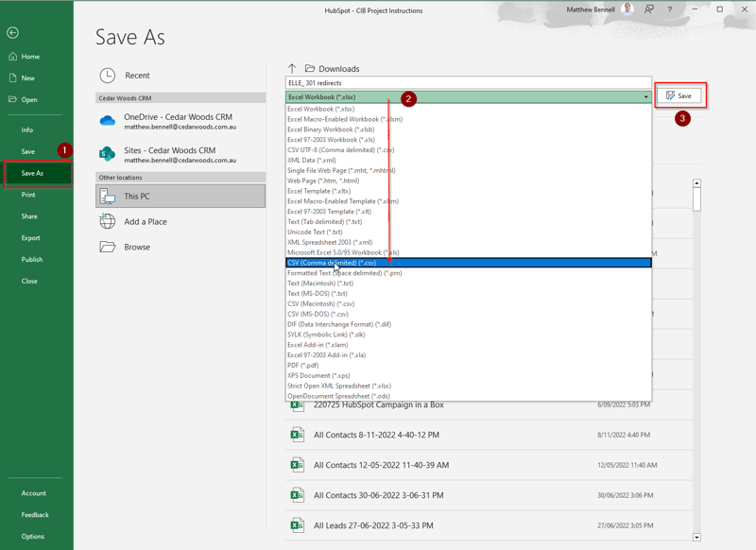Collapse the file type dropdown arrow

[x=645, y=97]
